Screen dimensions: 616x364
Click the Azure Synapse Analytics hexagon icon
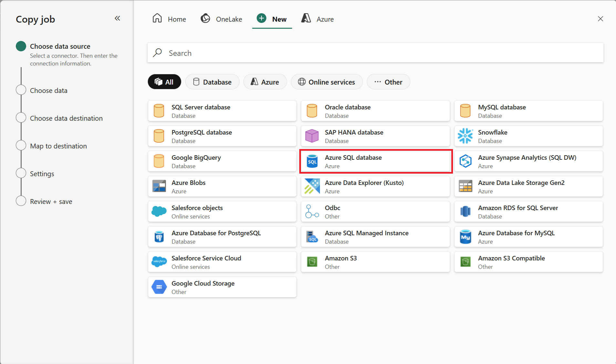[465, 161]
